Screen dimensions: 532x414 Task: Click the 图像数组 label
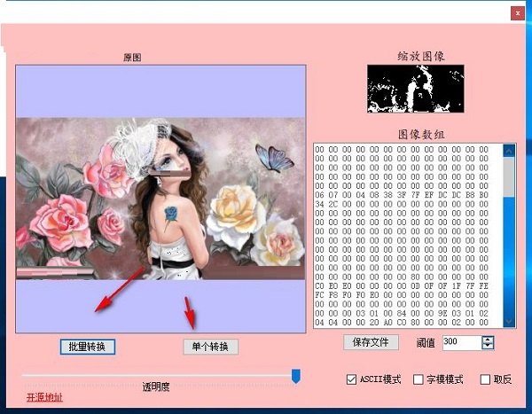[x=421, y=135]
